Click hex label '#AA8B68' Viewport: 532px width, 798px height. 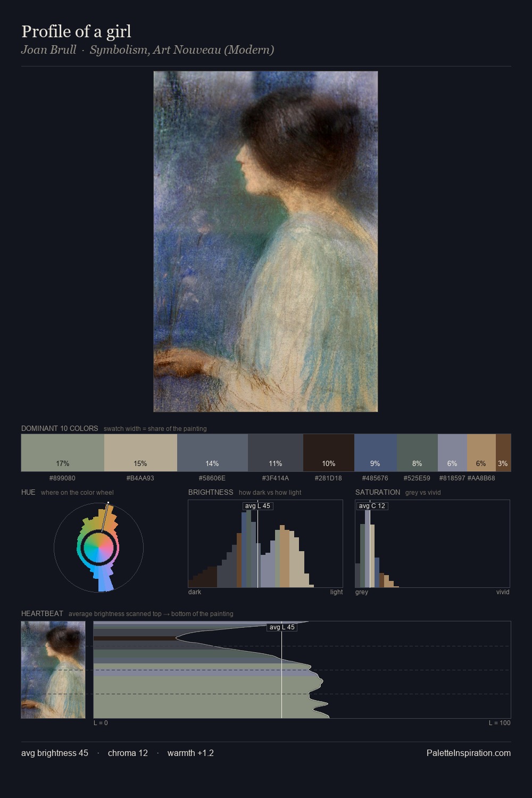coord(481,478)
